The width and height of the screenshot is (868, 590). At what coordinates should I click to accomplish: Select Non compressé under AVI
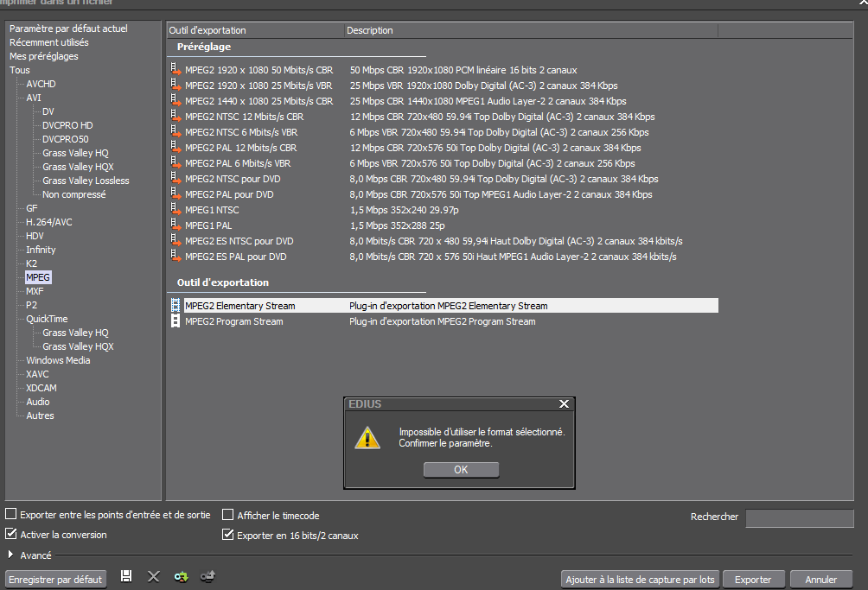[x=74, y=194]
